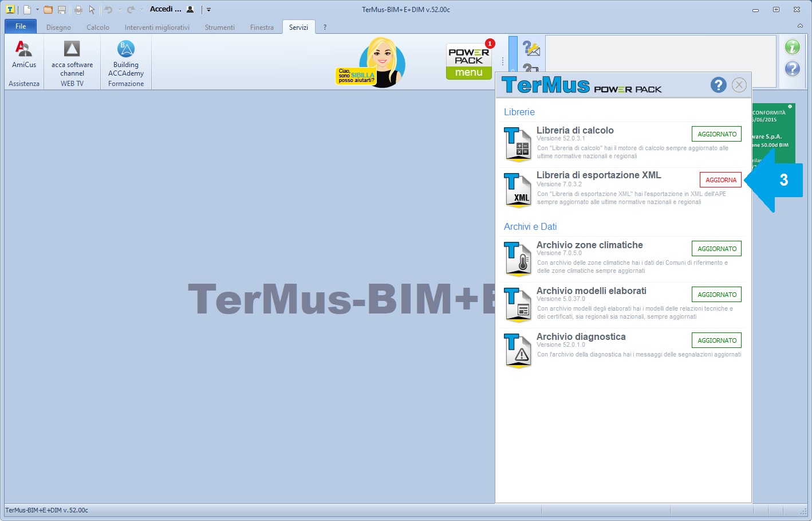
Task: Open the customize quick access toolbar dropdown
Action: (x=209, y=10)
